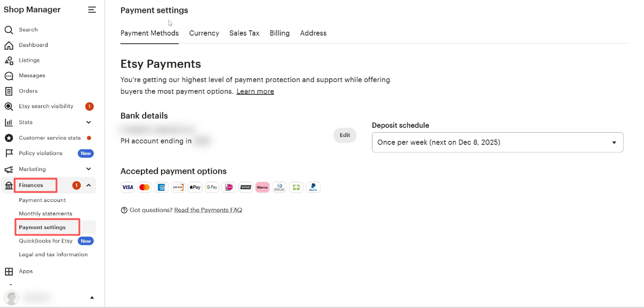Click the green gift card payment icon
This screenshot has width=644, height=308.
[x=296, y=188]
